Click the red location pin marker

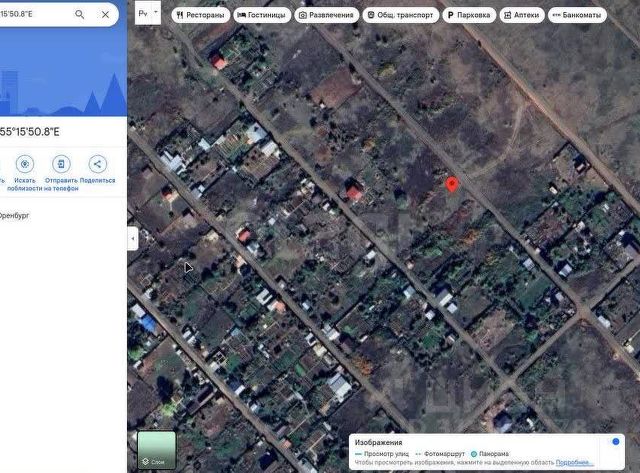pyautogui.click(x=451, y=184)
